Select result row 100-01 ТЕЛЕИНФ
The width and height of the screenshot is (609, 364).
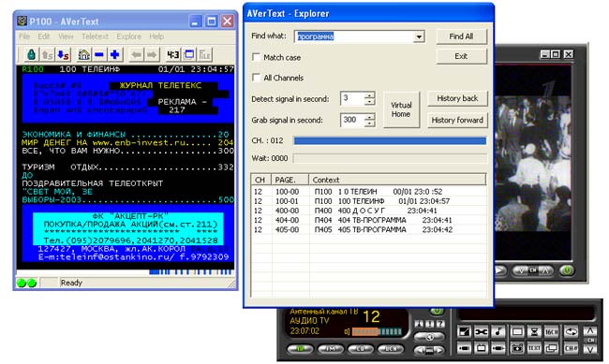[368, 201]
